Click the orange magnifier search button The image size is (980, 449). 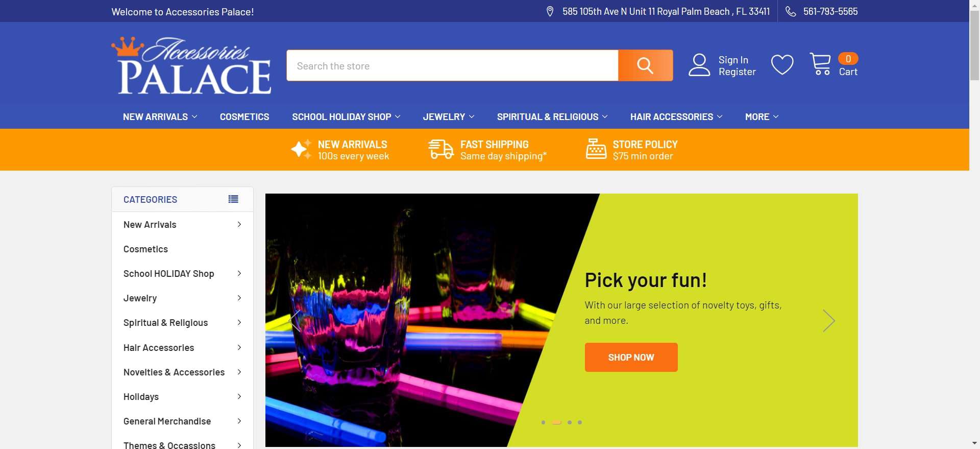pos(645,65)
